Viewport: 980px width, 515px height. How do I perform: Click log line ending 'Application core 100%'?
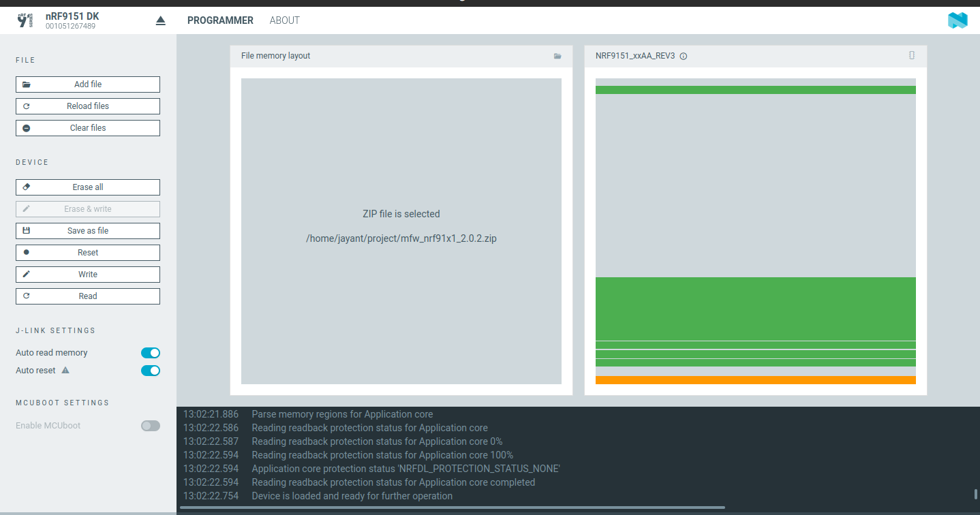pos(382,455)
